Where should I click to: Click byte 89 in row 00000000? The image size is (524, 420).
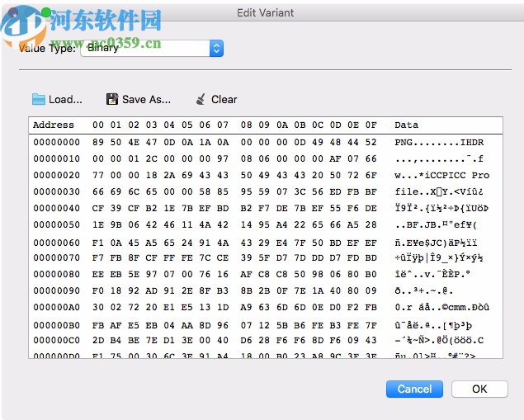pyautogui.click(x=98, y=142)
